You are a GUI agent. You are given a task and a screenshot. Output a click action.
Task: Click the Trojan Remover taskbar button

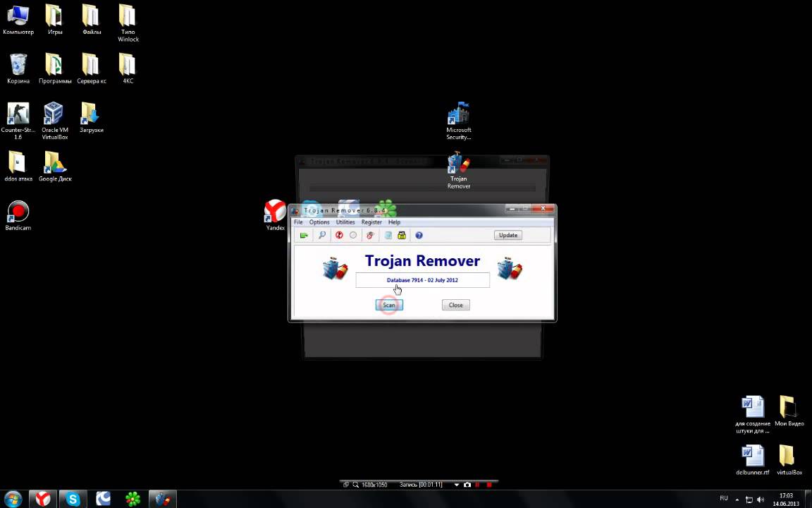(x=163, y=499)
